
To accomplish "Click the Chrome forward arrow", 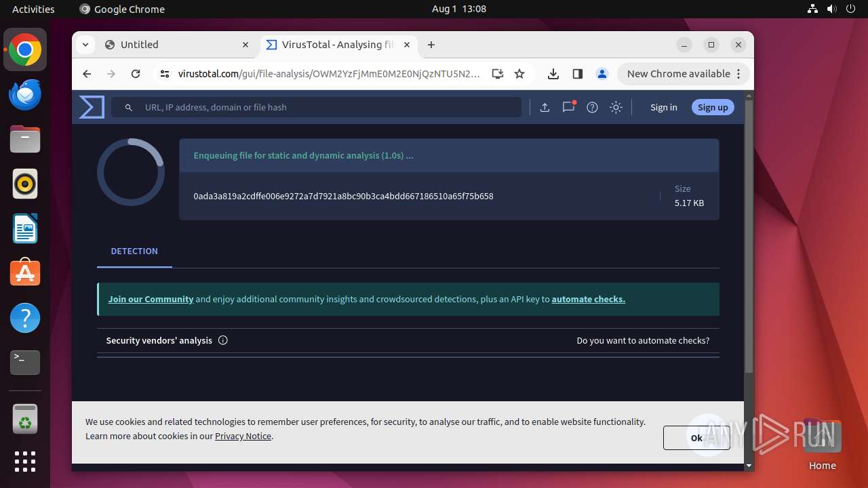I will (111, 74).
